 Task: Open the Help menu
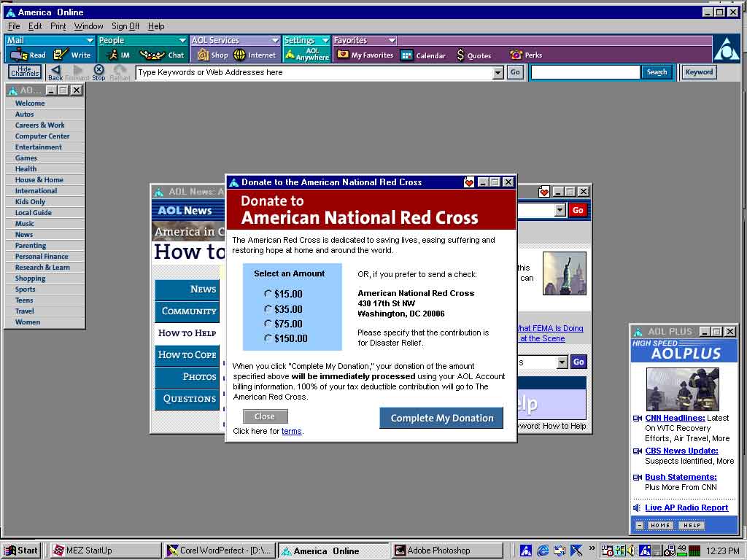[156, 26]
